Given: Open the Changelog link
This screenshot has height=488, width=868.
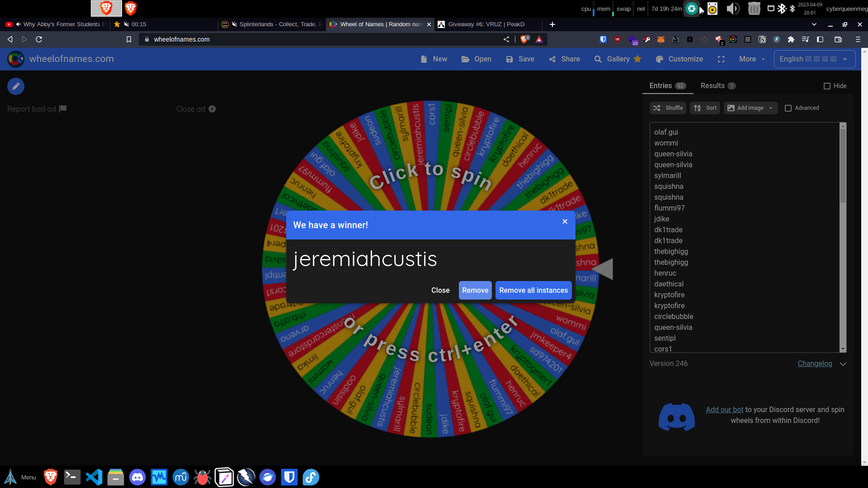Looking at the screenshot, I should click(815, 364).
